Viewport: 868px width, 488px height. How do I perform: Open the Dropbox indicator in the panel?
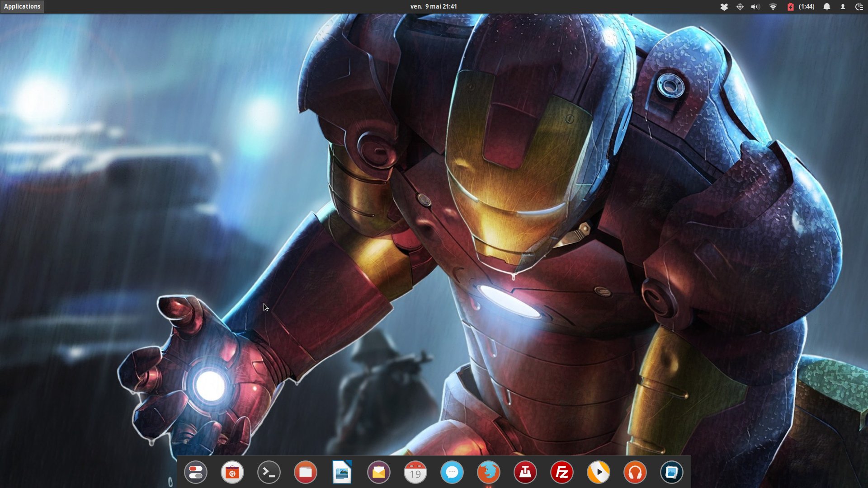(724, 7)
